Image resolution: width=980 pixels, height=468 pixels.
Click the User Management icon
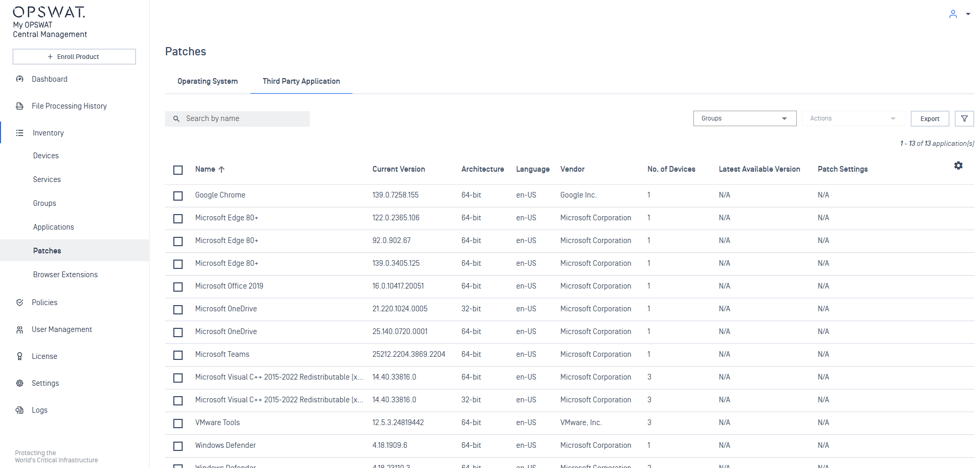20,329
